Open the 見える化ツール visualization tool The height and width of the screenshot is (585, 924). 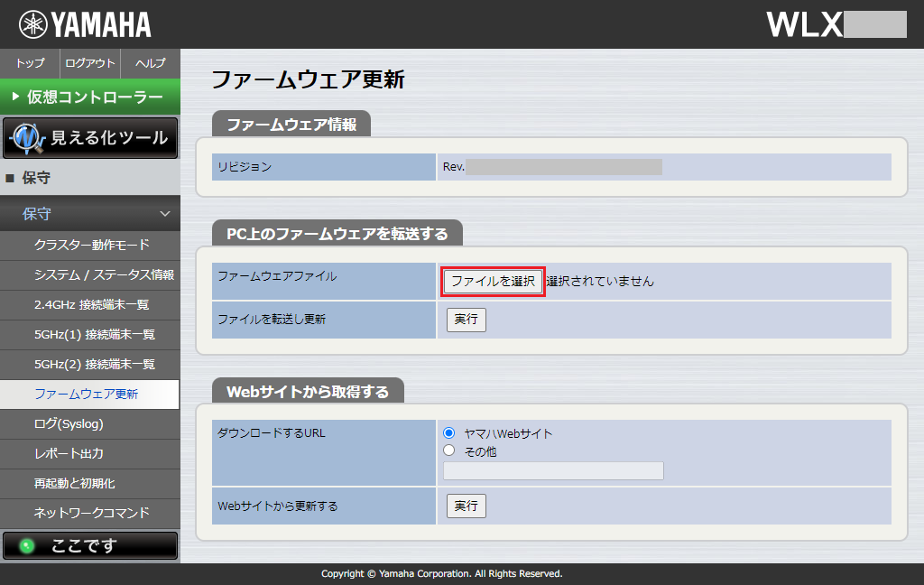pos(90,138)
